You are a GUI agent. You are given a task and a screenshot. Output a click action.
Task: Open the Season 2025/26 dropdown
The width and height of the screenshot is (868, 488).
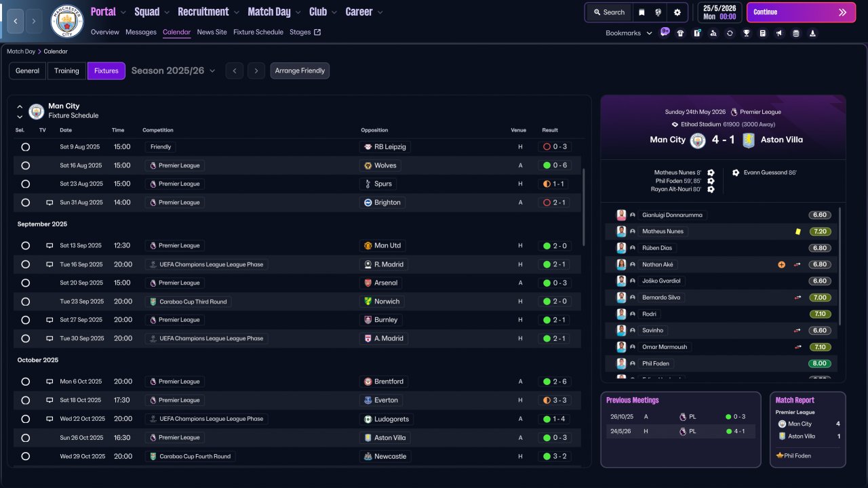click(x=174, y=70)
